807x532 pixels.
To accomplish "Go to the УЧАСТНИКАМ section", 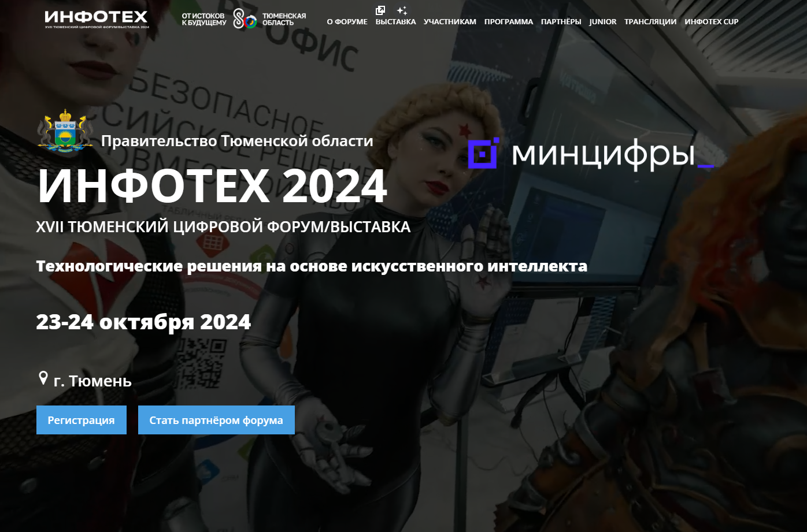I will 450,22.
